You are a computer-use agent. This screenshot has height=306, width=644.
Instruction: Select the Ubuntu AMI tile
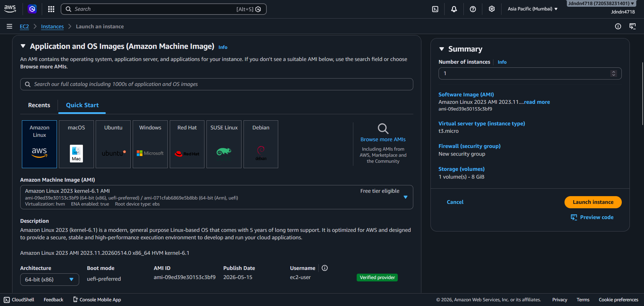(x=113, y=144)
